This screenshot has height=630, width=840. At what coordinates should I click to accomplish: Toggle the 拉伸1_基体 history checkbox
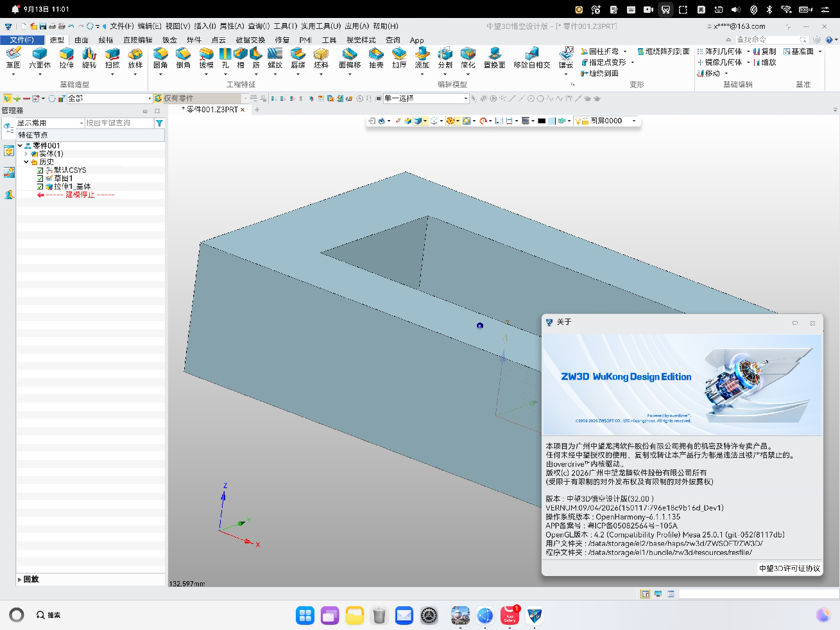tap(40, 187)
